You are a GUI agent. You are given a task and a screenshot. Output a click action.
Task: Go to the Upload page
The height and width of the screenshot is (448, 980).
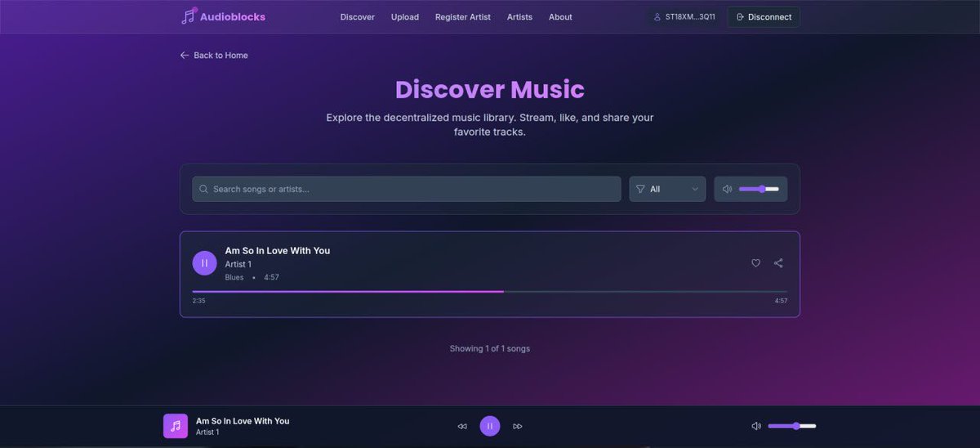[x=405, y=17]
